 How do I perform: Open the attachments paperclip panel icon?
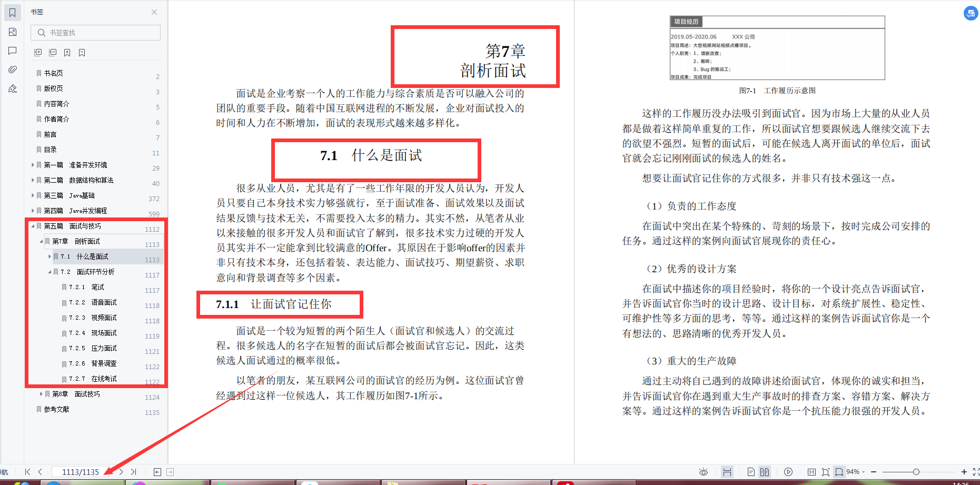pyautogui.click(x=13, y=70)
